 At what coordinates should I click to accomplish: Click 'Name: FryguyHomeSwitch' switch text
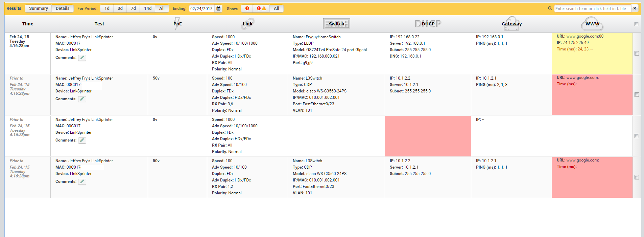[x=317, y=37]
